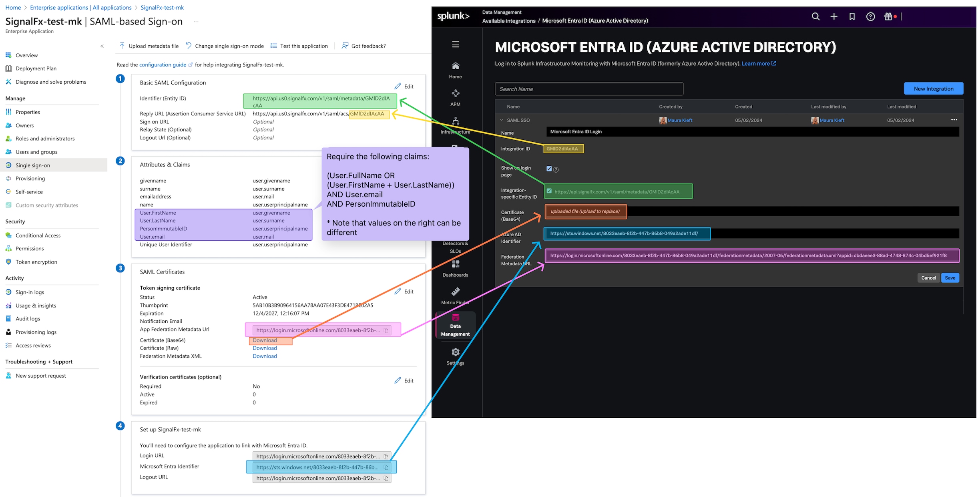Viewport: 980px width, 497px height.
Task: Copy the Logout URL value
Action: point(386,478)
